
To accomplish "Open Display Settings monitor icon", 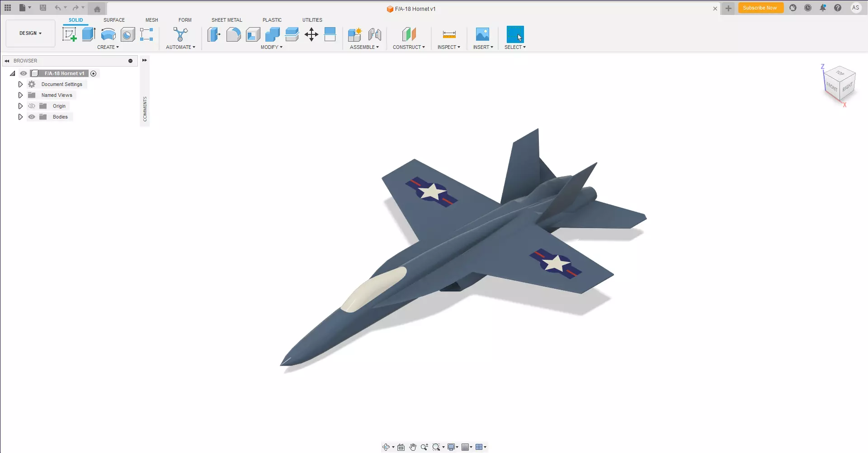I will coord(451,447).
